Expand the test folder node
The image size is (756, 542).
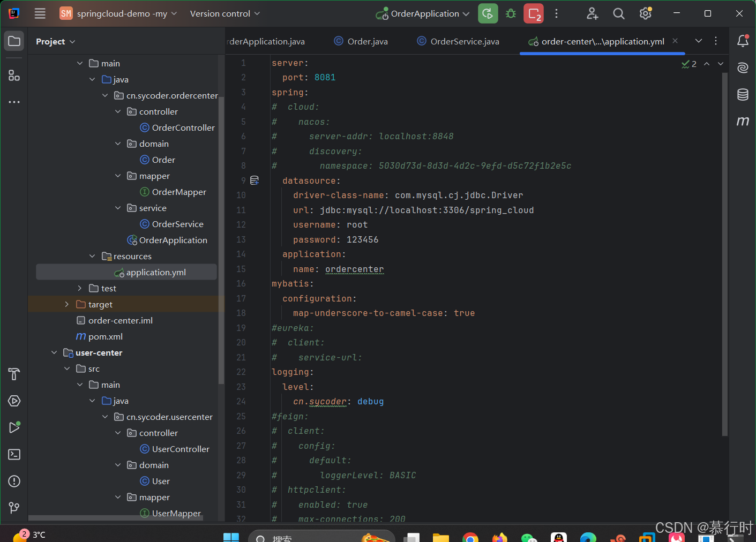click(80, 288)
